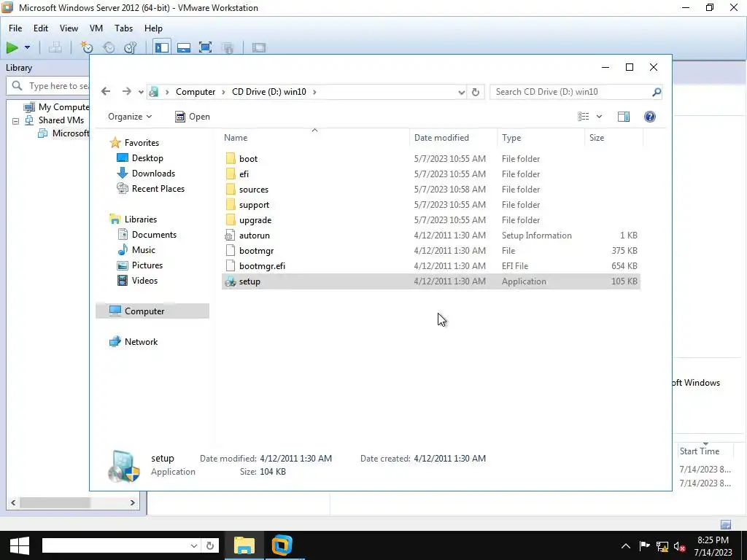Refresh the Explorer folder view
Viewport: 747px width, 560px height.
click(476, 92)
